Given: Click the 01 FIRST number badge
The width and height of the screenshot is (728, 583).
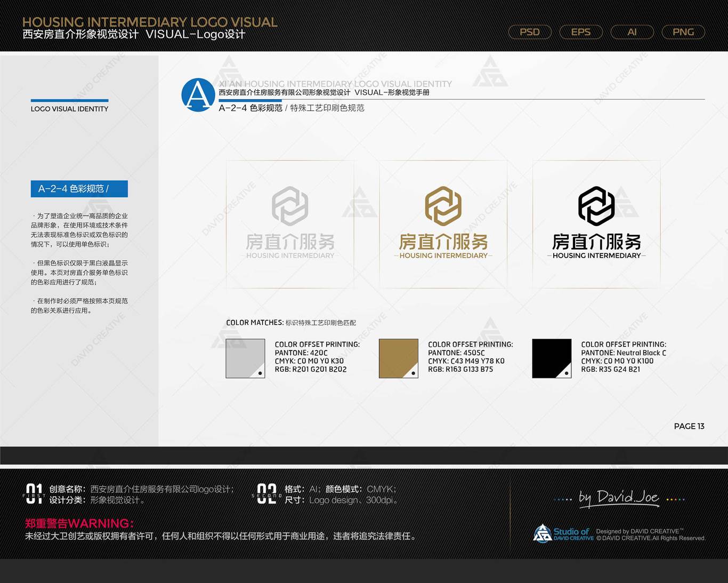Looking at the screenshot, I should pyautogui.click(x=35, y=494).
